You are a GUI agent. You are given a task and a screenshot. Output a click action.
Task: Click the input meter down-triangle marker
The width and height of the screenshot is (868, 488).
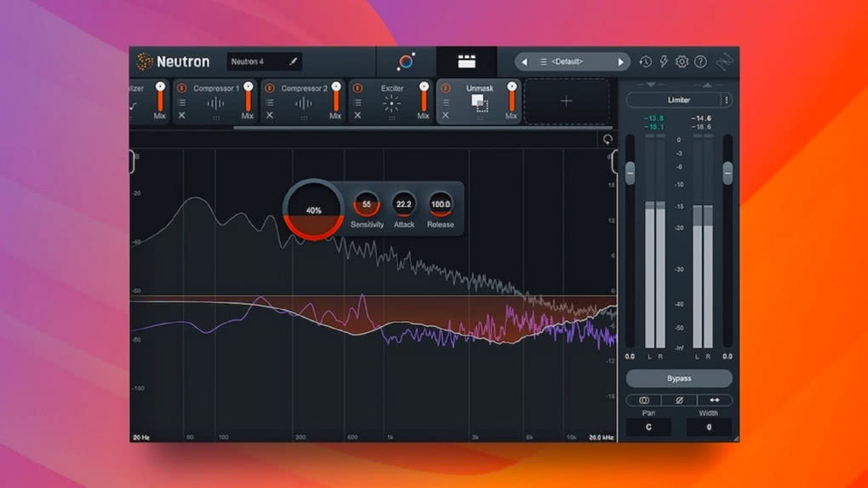click(x=651, y=85)
